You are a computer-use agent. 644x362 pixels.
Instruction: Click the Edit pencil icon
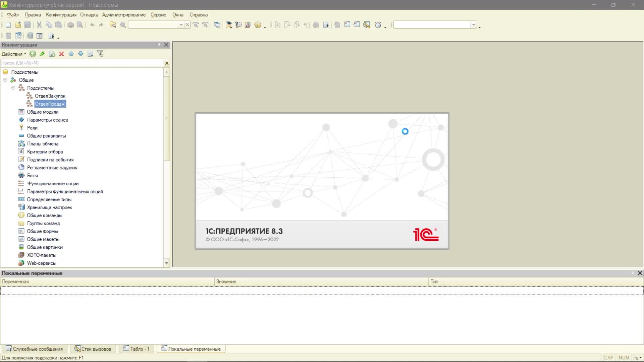click(x=42, y=54)
